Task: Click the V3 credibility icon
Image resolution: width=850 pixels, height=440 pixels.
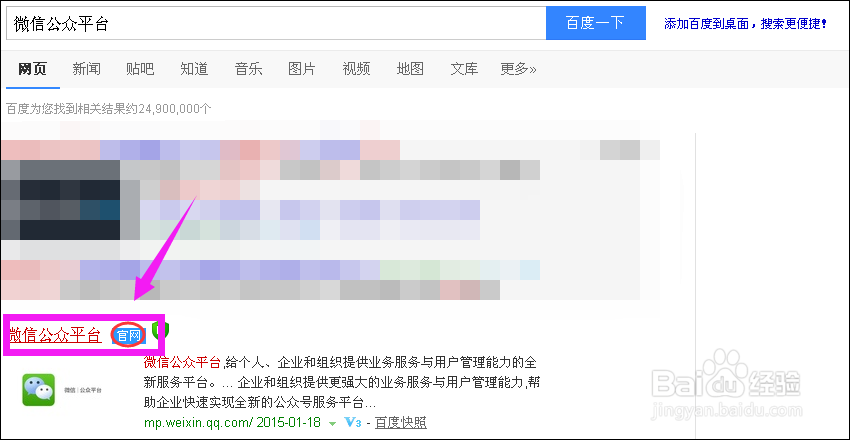Action: click(353, 422)
